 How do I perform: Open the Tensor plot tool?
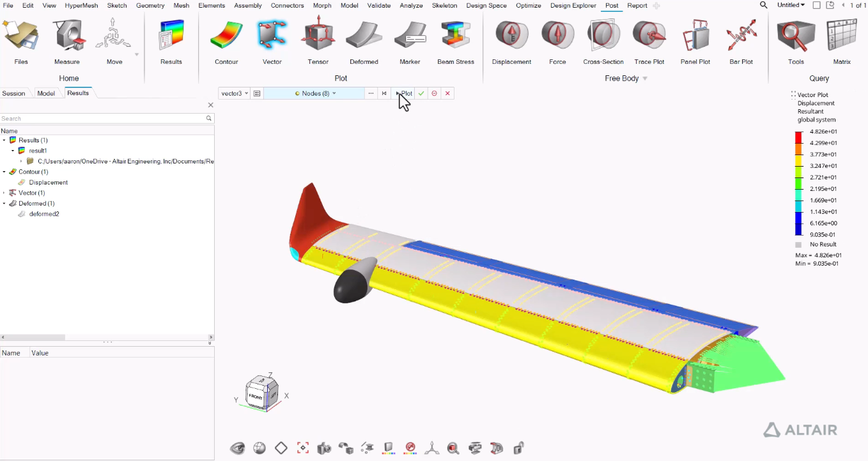318,36
